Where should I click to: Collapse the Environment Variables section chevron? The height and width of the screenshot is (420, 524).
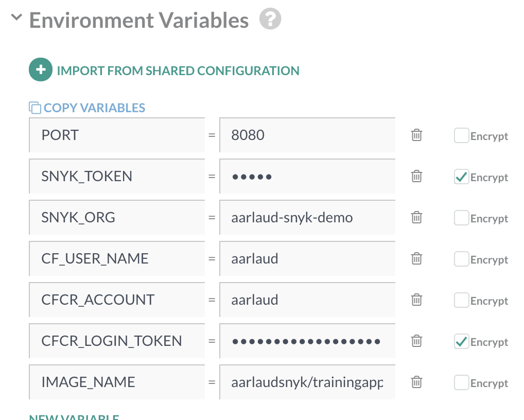[16, 16]
